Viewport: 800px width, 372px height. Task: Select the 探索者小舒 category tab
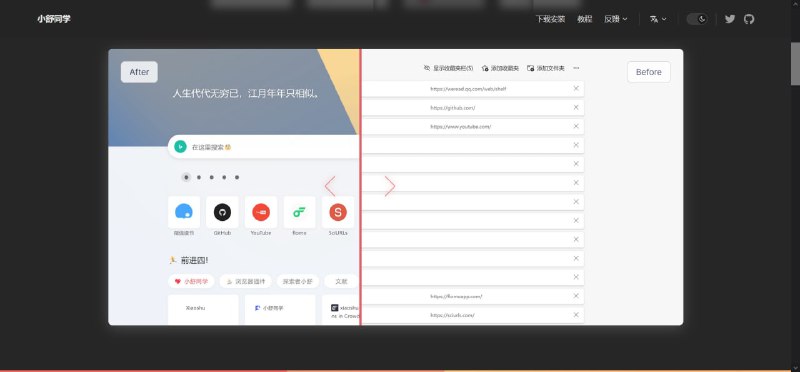(x=297, y=281)
